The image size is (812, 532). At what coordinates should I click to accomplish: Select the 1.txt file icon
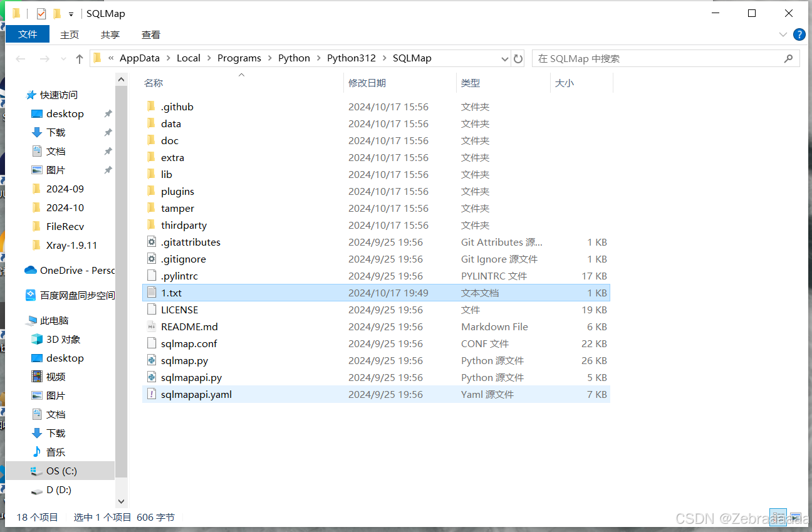(151, 293)
